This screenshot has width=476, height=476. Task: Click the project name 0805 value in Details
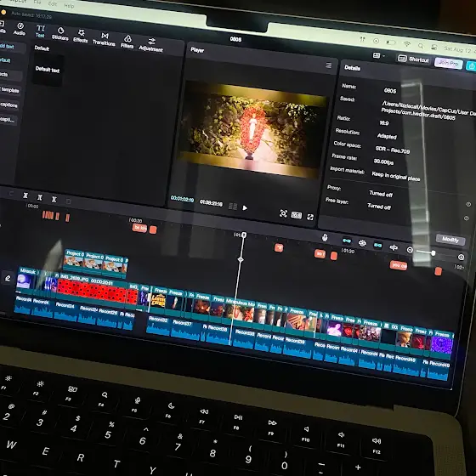[390, 91]
